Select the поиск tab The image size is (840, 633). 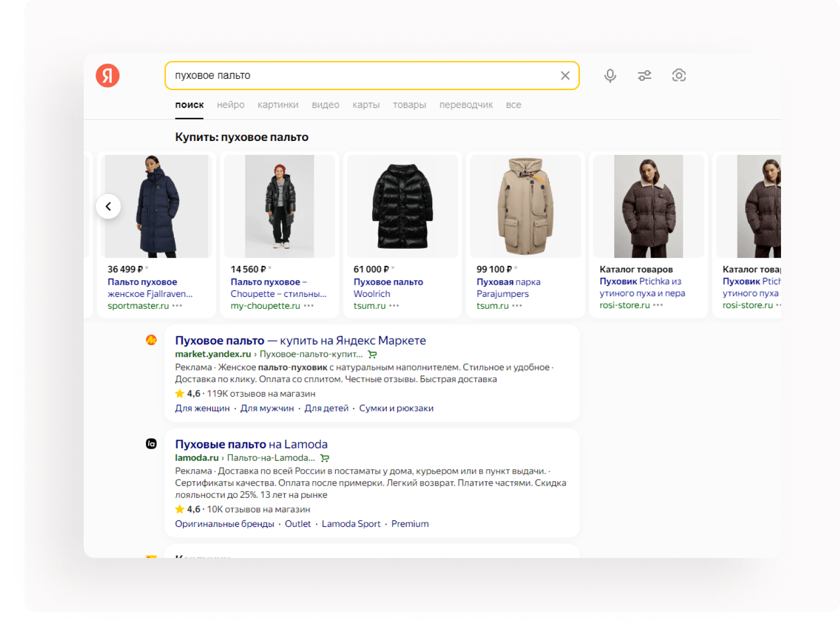coord(189,105)
